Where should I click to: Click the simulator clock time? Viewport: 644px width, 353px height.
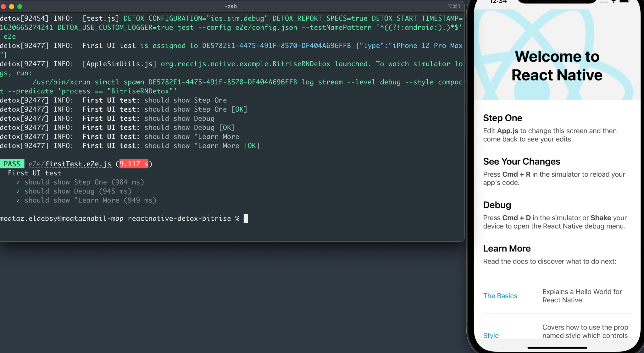tap(499, 2)
